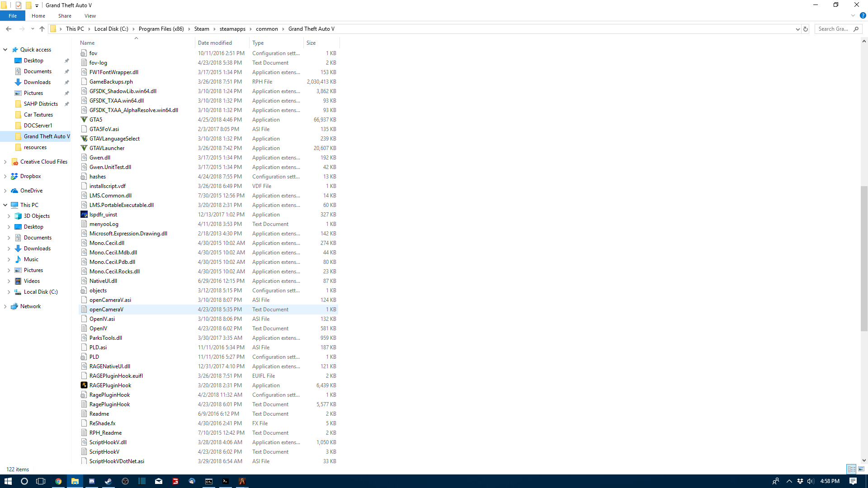868x488 pixels.
Task: Click the RAGEPluginHook application icon
Action: tap(84, 385)
